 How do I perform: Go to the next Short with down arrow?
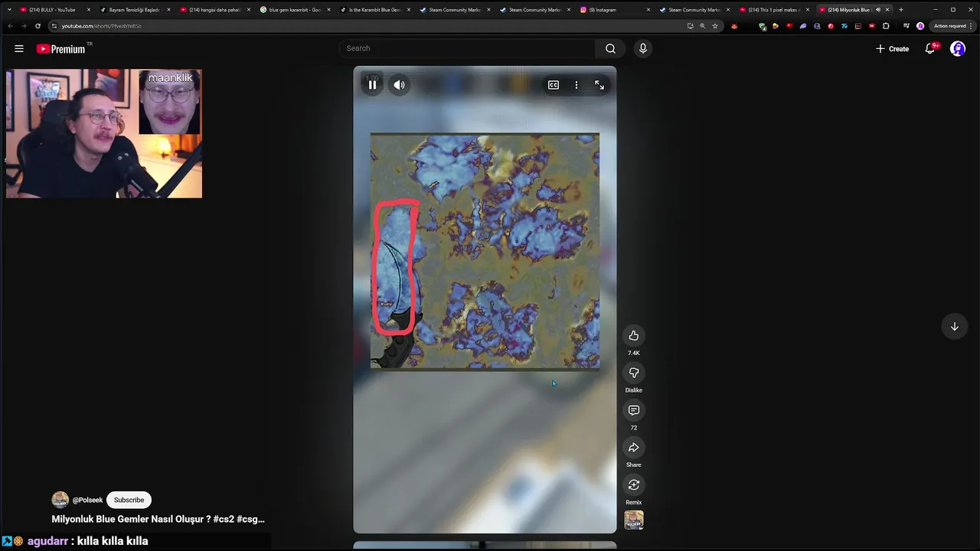954,326
